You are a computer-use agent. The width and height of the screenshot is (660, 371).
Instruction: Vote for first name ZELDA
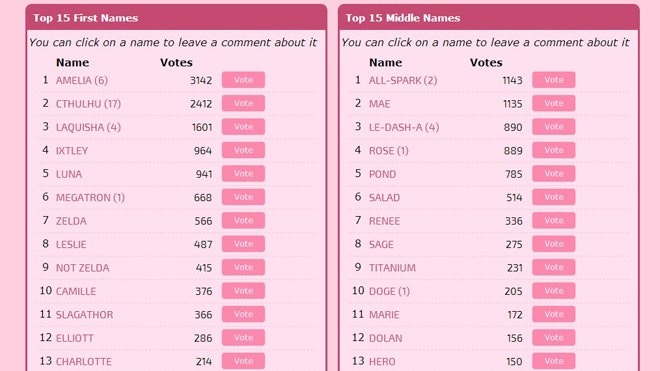tap(243, 221)
